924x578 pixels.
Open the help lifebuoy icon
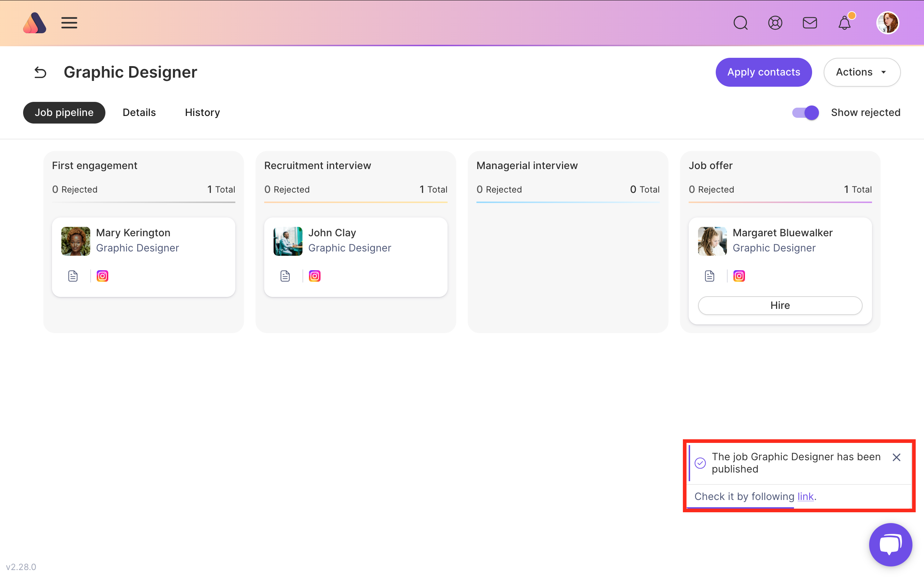pyautogui.click(x=775, y=23)
